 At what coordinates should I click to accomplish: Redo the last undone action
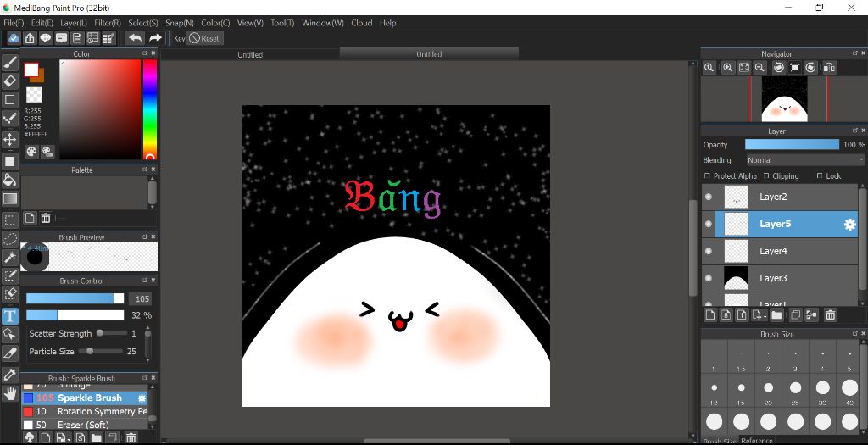click(156, 38)
